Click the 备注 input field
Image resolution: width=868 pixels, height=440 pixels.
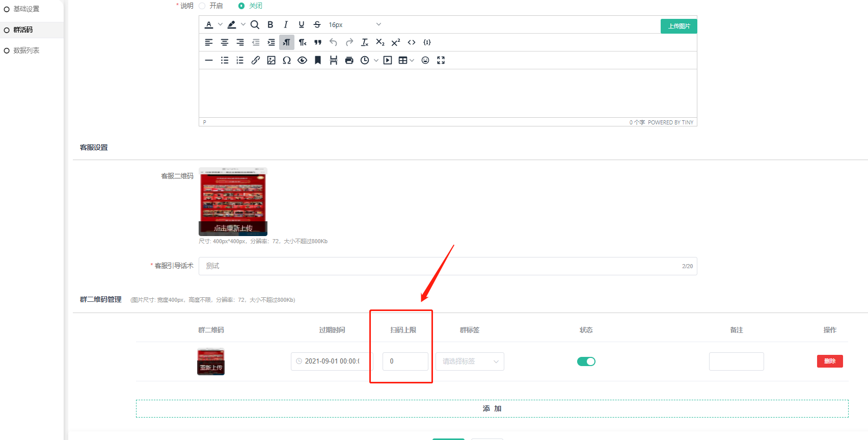(x=737, y=361)
